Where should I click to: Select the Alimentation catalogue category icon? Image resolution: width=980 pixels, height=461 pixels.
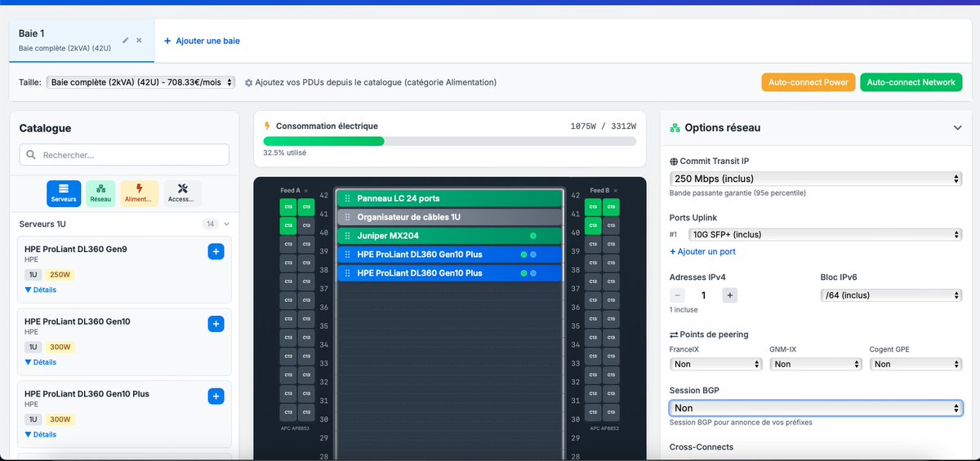click(x=140, y=193)
